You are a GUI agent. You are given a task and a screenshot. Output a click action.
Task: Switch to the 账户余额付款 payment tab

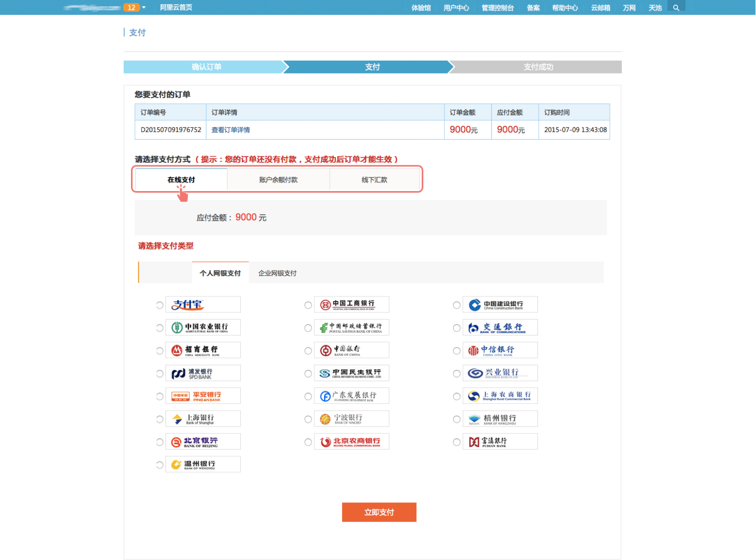click(x=278, y=180)
